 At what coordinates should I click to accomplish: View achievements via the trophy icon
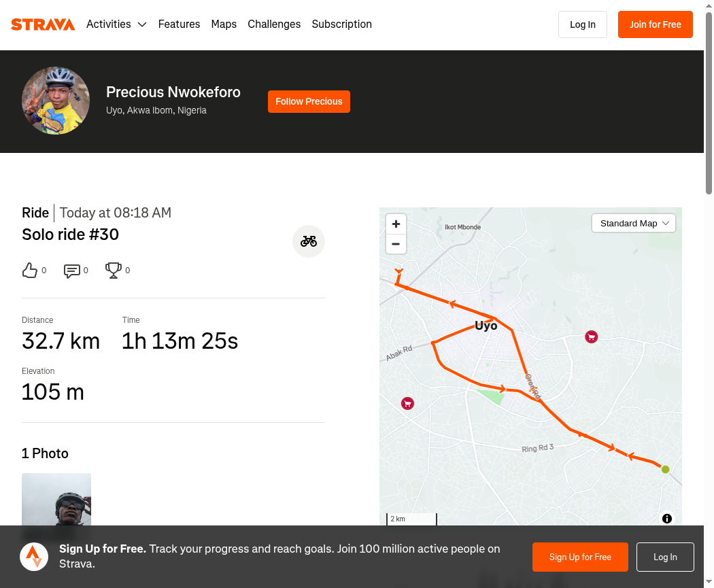[114, 271]
